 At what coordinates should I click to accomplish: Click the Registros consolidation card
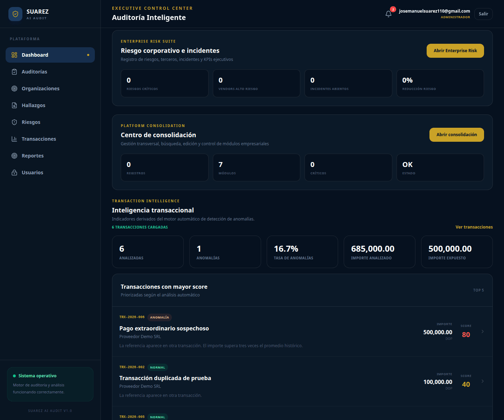point(164,168)
